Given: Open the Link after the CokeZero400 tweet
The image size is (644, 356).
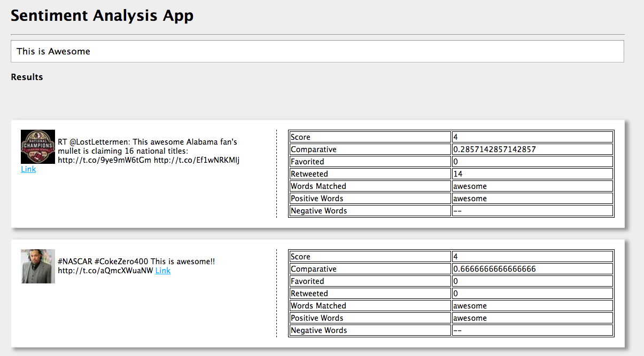Looking at the screenshot, I should tap(162, 271).
